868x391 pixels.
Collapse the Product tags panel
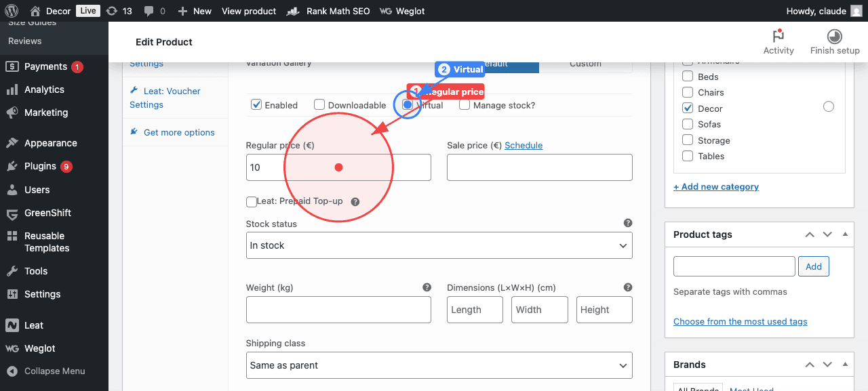pos(845,234)
